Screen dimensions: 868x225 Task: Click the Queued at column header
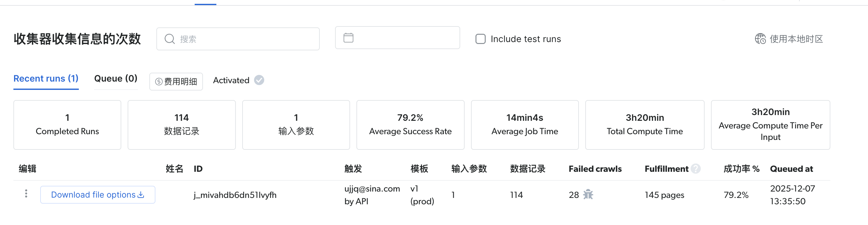click(x=791, y=169)
